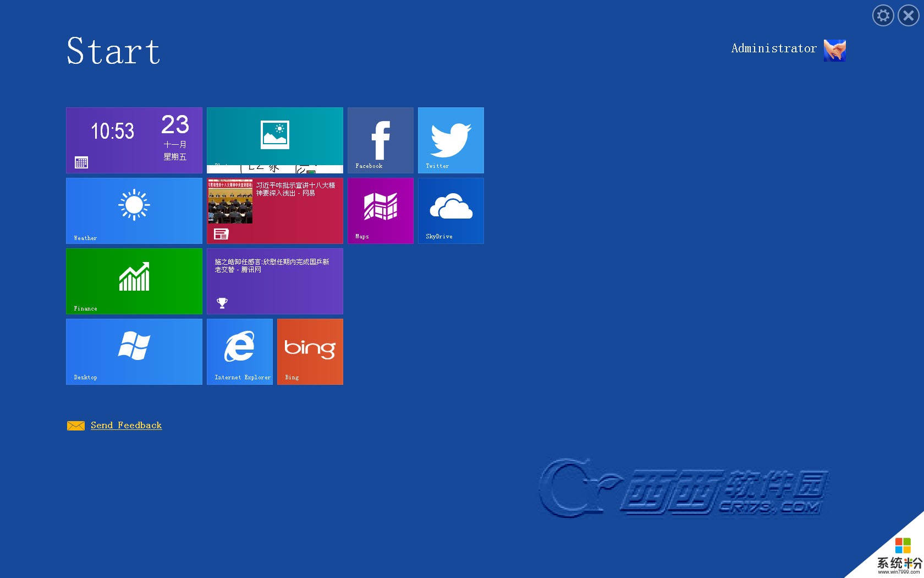Open the Weather tile
924x578 pixels.
tap(134, 210)
